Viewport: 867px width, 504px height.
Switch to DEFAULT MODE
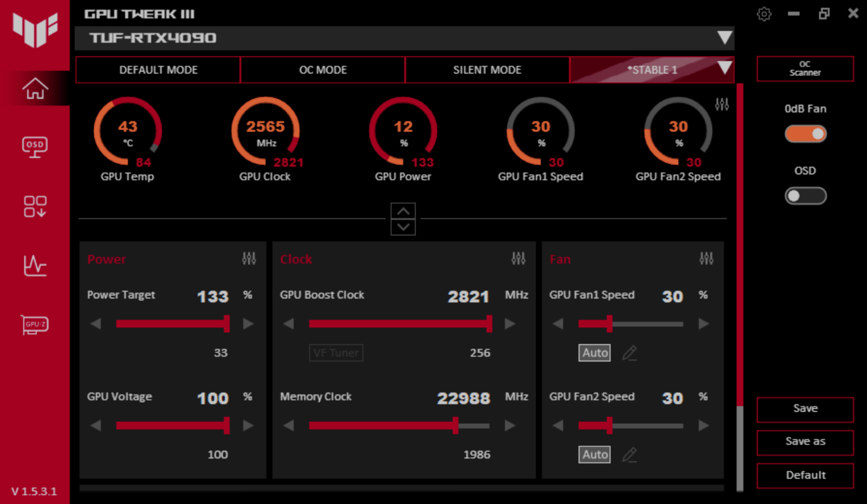tap(158, 70)
